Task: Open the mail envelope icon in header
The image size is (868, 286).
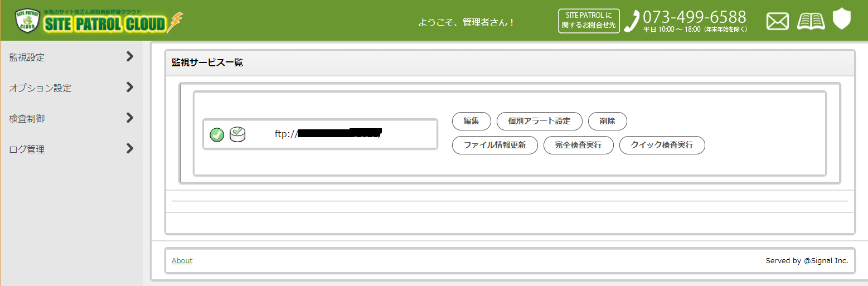Action: coord(778,21)
